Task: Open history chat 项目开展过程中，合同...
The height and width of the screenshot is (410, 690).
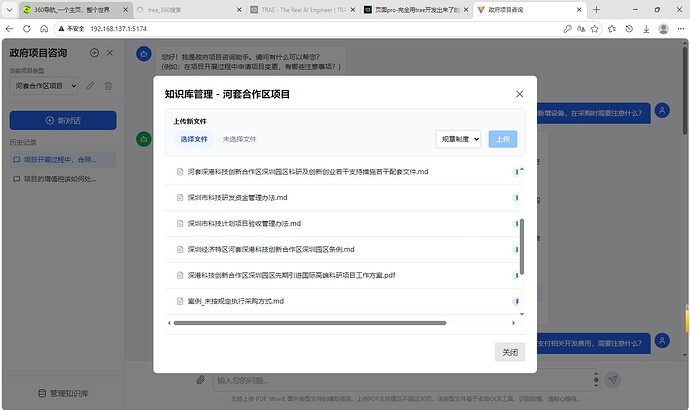Action: [x=63, y=160]
